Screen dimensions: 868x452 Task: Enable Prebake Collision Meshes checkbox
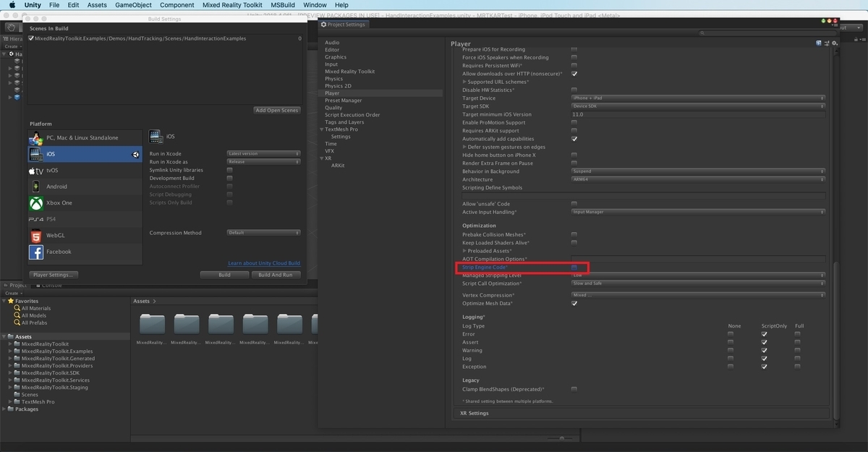point(574,235)
